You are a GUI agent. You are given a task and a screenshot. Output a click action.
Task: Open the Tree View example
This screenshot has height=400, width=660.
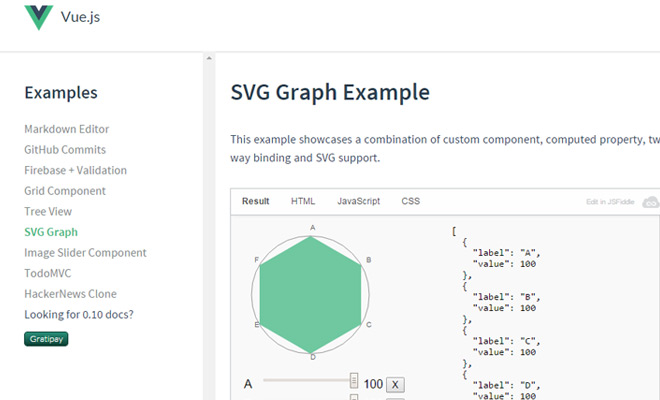(x=48, y=211)
